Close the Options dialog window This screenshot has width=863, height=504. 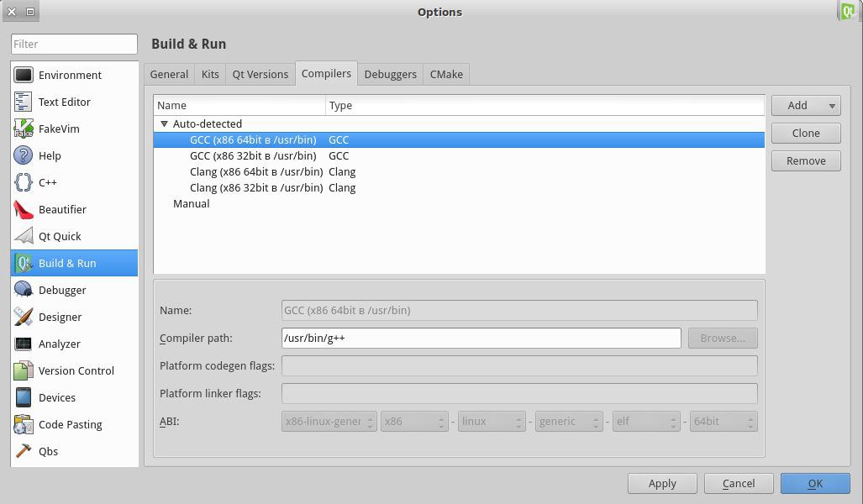pyautogui.click(x=12, y=12)
